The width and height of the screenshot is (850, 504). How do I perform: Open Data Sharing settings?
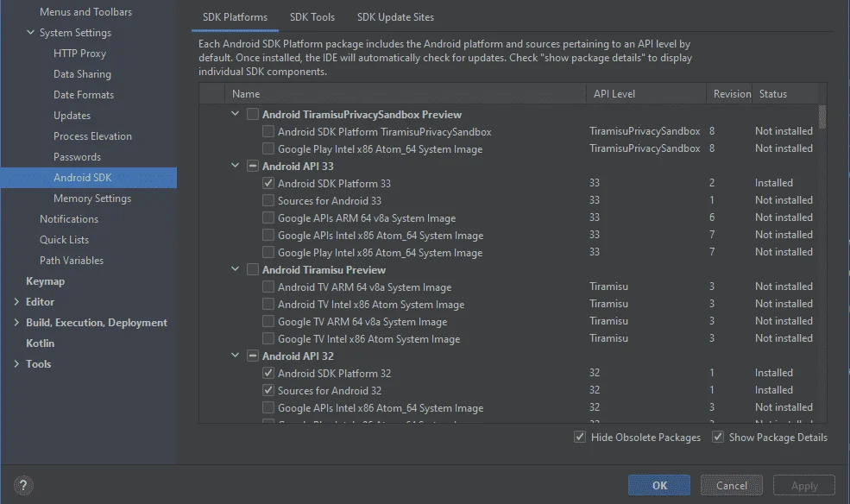[82, 74]
